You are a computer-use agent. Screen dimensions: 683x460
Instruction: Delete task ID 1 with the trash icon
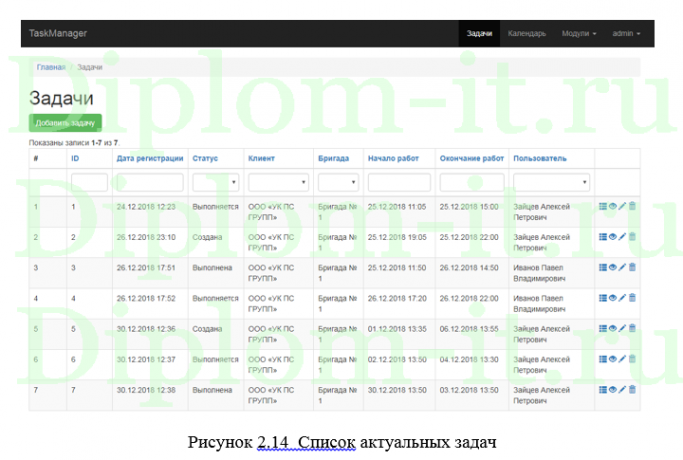(632, 206)
